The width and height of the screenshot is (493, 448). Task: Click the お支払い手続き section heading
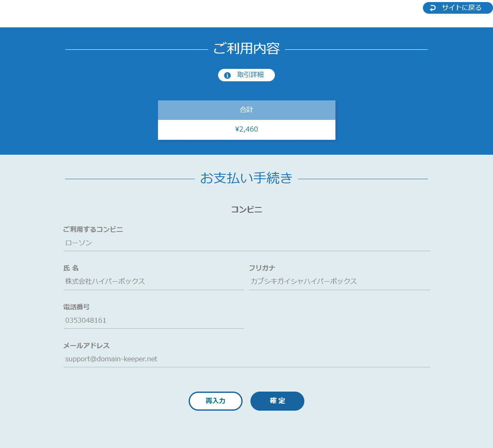(246, 178)
